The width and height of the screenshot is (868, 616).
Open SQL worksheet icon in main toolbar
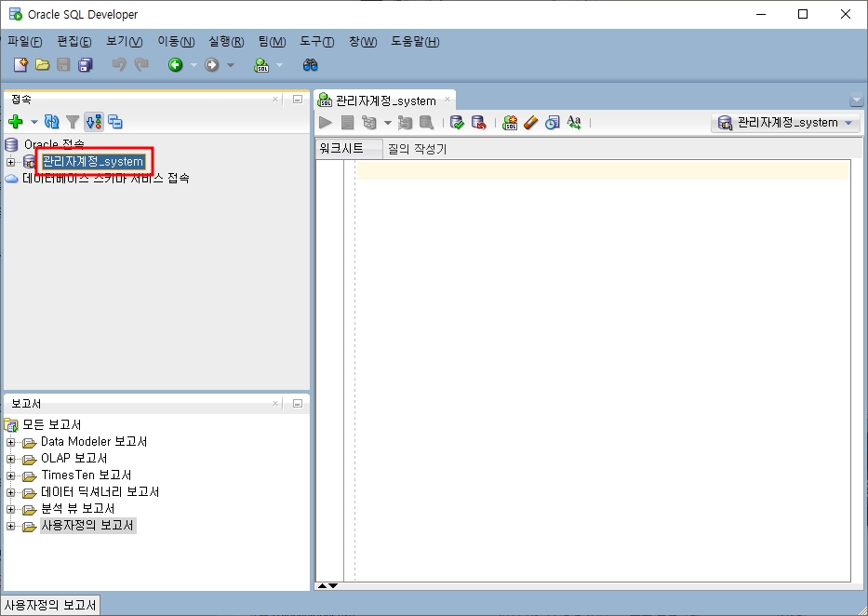[x=261, y=65]
